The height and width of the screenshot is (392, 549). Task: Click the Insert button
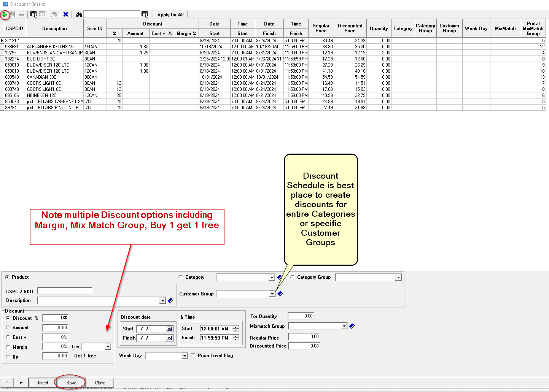[x=43, y=382]
